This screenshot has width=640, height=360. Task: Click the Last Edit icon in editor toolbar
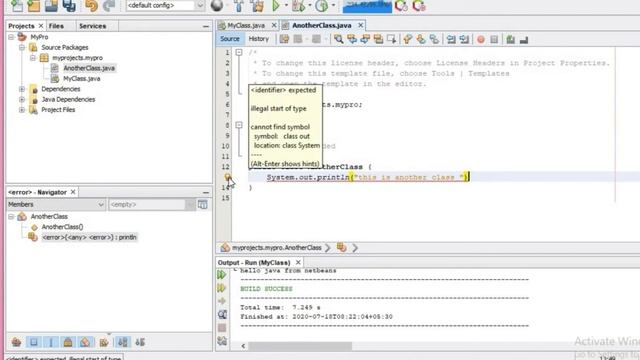click(x=284, y=39)
